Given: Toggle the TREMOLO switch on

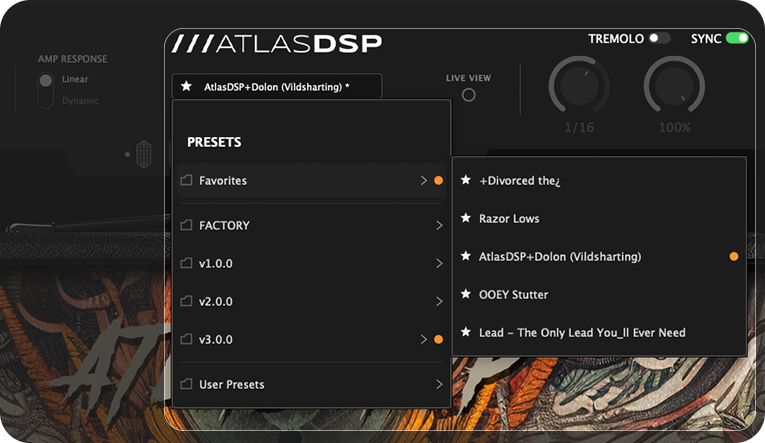Looking at the screenshot, I should [x=660, y=38].
